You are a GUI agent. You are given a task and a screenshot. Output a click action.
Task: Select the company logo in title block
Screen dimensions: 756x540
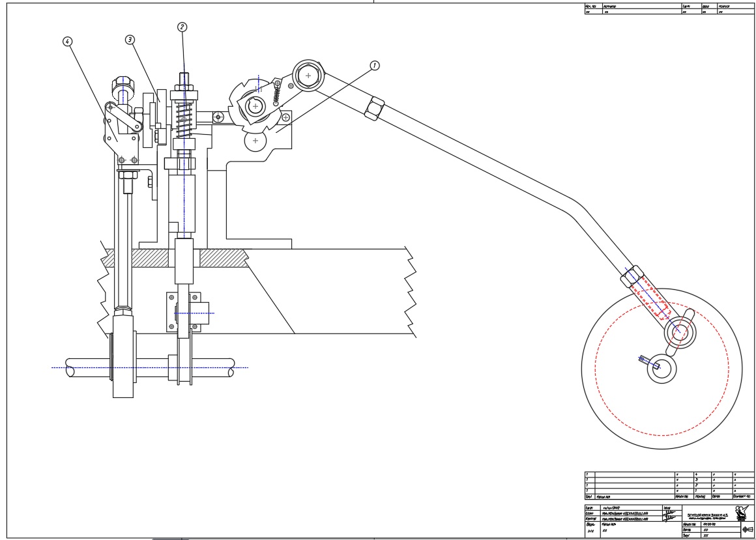(x=740, y=512)
